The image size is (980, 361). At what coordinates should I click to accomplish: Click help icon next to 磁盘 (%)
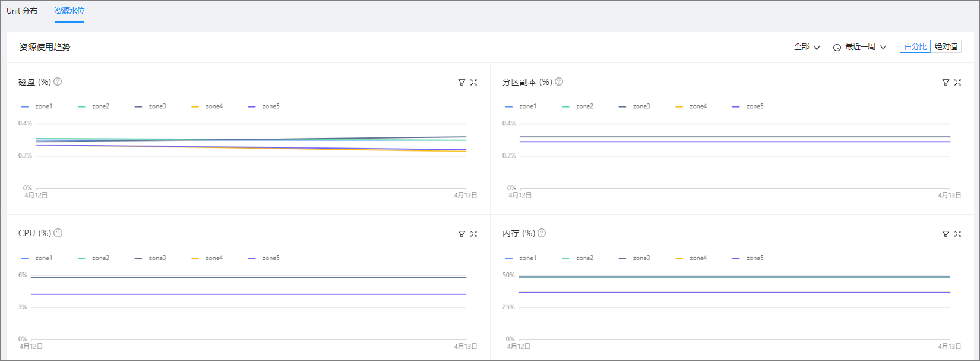[58, 81]
